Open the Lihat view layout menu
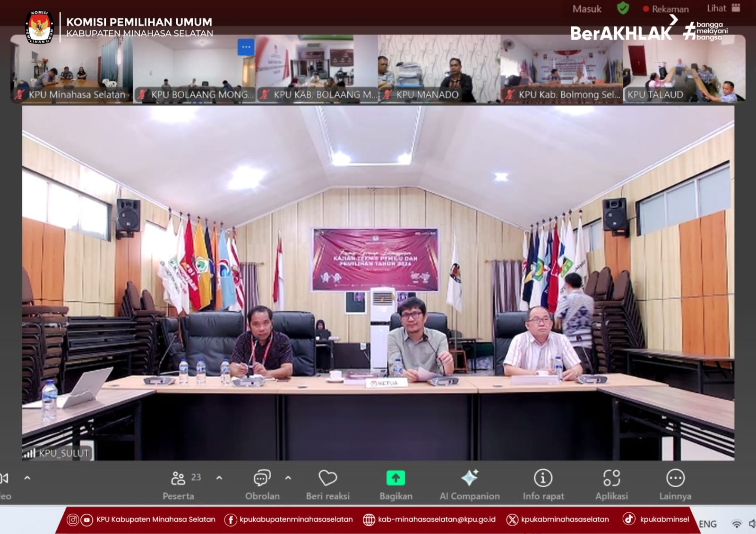 (x=723, y=8)
